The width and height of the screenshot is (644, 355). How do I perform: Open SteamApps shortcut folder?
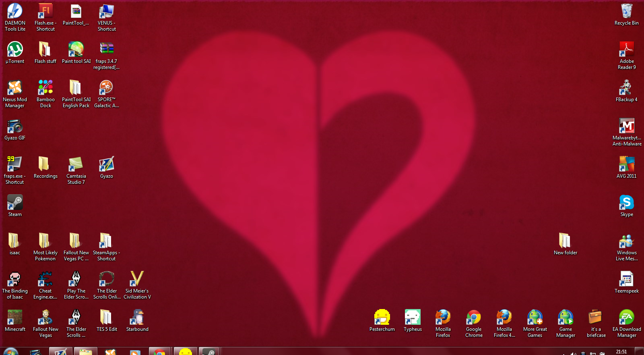click(x=107, y=247)
